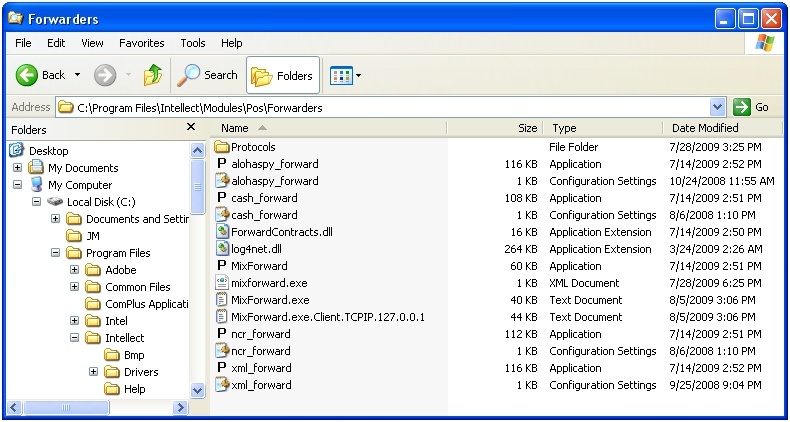
Task: Expand the Adobe folder tree node
Action: tap(75, 270)
